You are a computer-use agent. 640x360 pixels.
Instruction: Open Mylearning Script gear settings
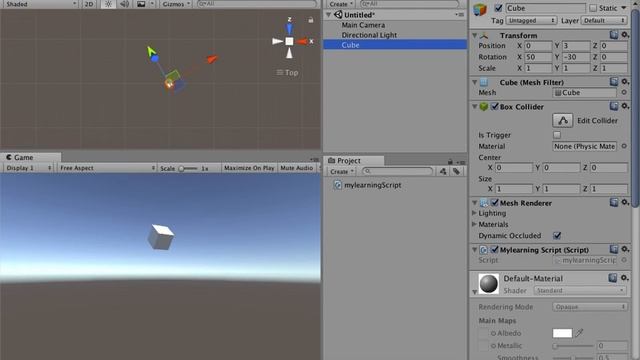(x=625, y=249)
